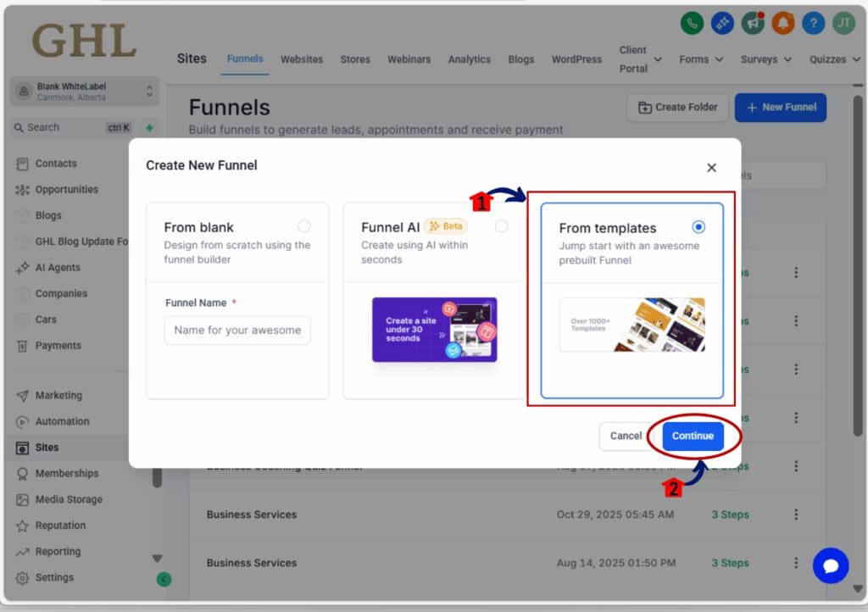Screen dimensions: 868x612
Task: Select the From templates radio button
Action: [698, 226]
